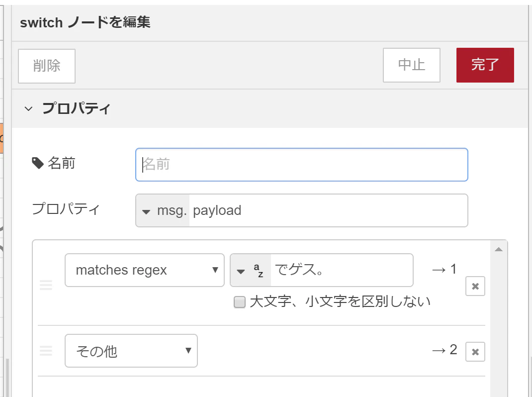532x397 pixels.
Task: Open the matches regex rule dropdown
Action: pyautogui.click(x=145, y=270)
